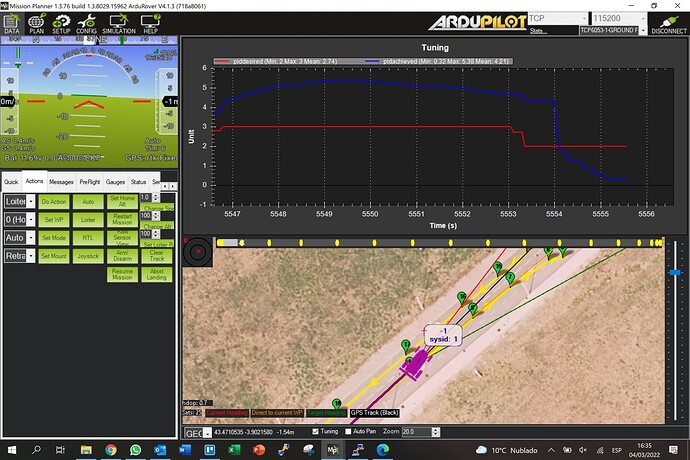Click the map zoom vertical slider handle

[675, 272]
